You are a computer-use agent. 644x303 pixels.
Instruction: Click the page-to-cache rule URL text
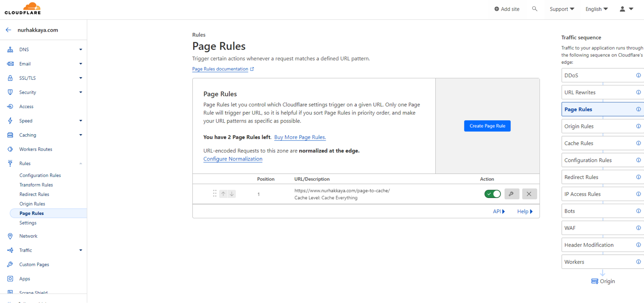point(342,191)
